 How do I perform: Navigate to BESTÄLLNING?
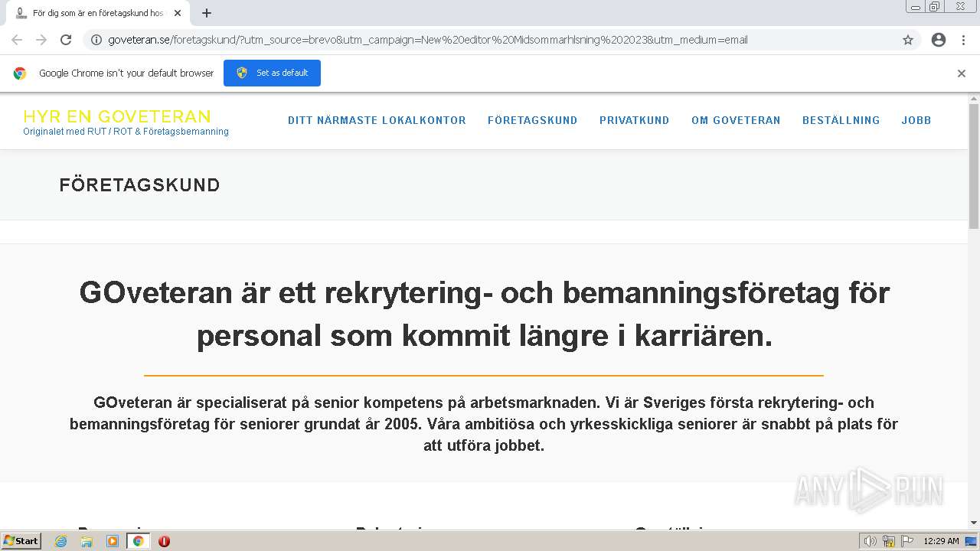[841, 120]
